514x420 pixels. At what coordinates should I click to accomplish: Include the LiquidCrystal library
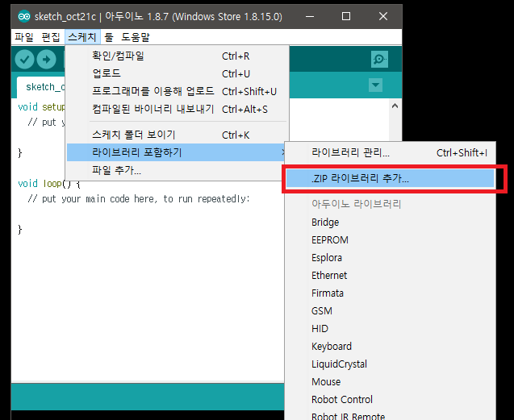click(390, 364)
